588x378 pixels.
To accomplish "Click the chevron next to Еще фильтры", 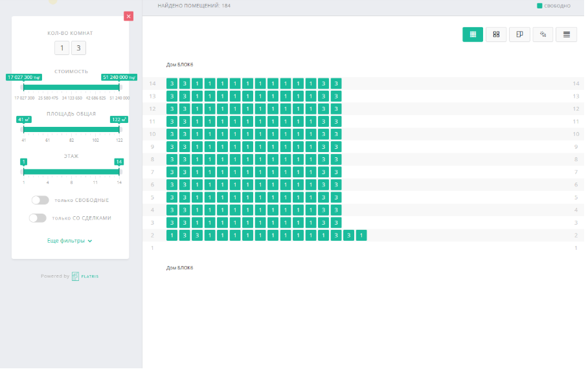I will [90, 241].
